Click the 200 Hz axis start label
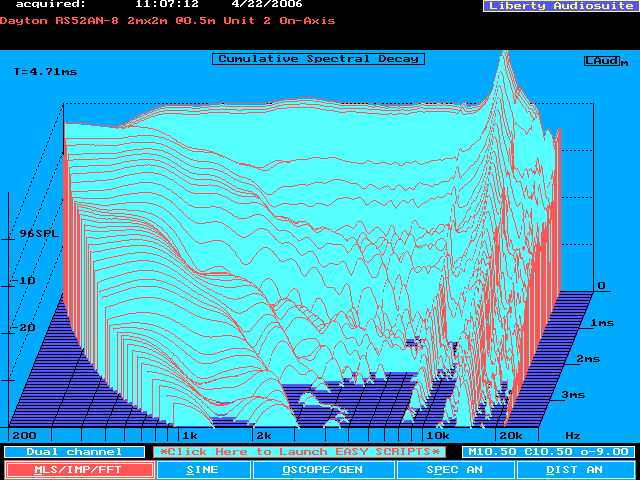 (23, 437)
